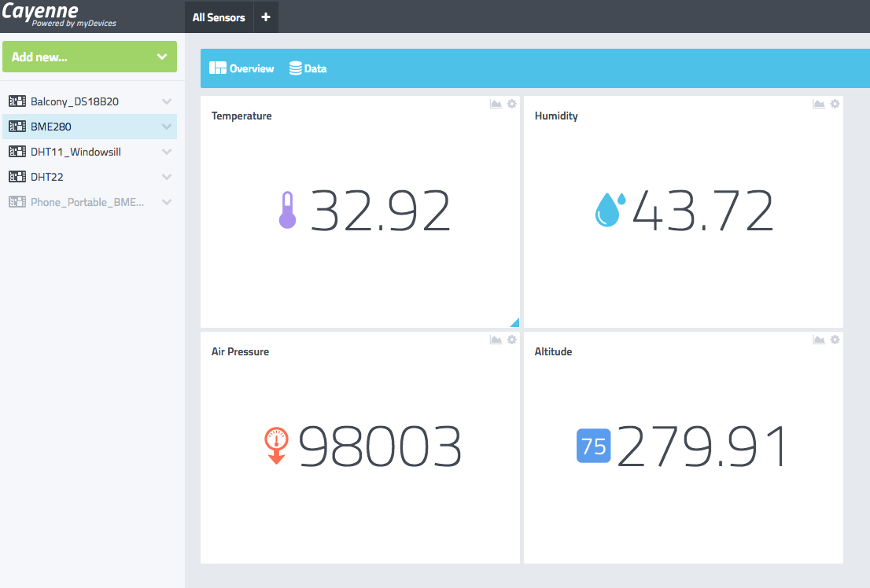View chart for Altitude widget
The width and height of the screenshot is (870, 588).
(x=819, y=340)
